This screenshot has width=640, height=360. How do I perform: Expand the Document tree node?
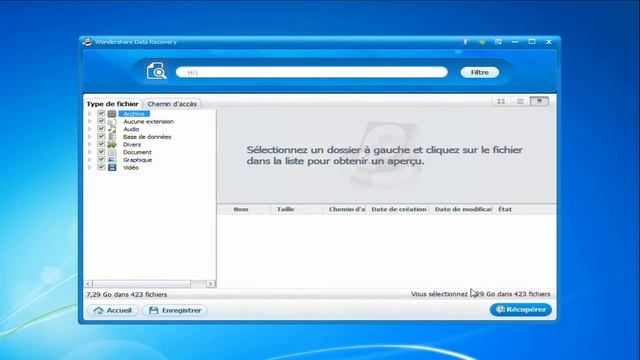(x=90, y=152)
